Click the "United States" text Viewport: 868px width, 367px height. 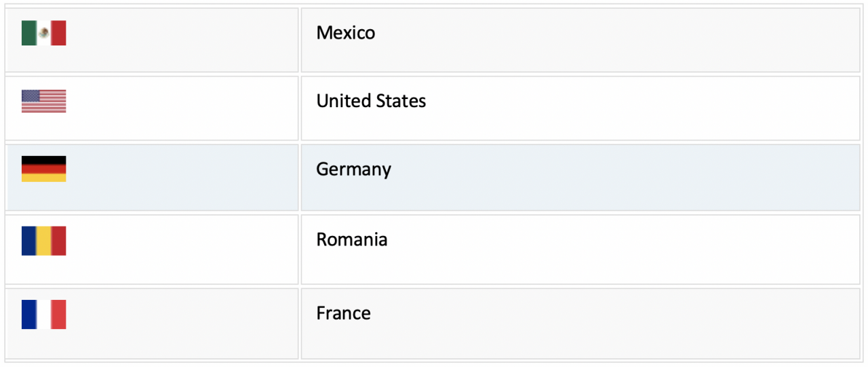pos(371,101)
